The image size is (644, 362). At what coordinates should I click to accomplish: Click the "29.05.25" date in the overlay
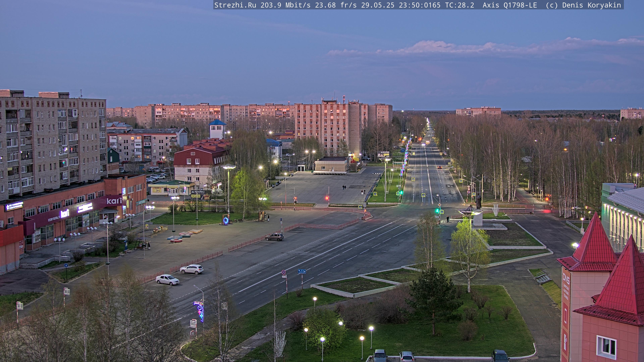[x=378, y=5]
